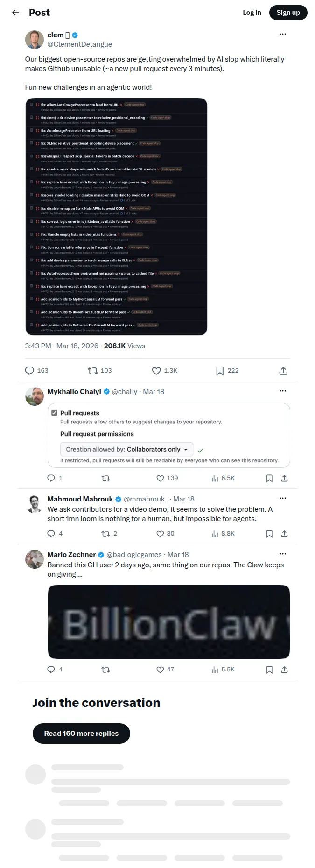Image resolution: width=315 pixels, height=868 pixels.
Task: Click the Log in button
Action: [252, 13]
